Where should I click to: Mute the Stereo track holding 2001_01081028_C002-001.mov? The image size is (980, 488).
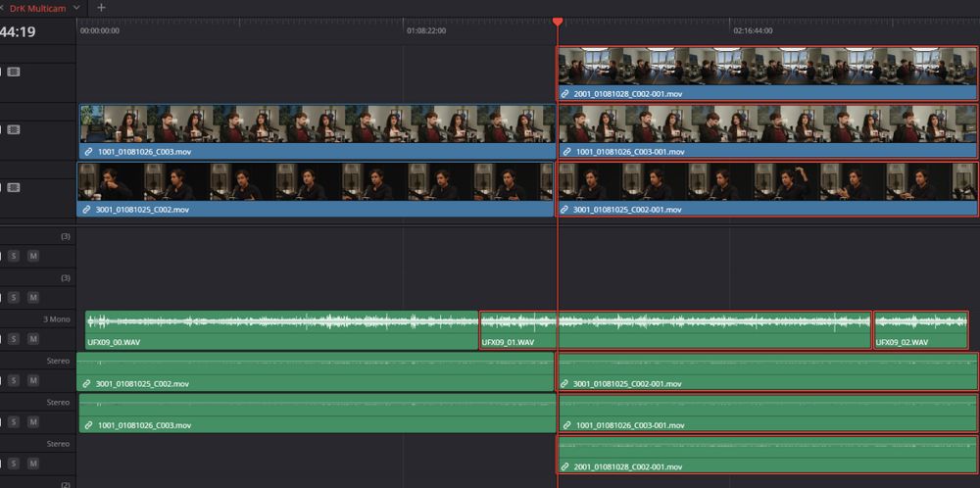click(33, 464)
